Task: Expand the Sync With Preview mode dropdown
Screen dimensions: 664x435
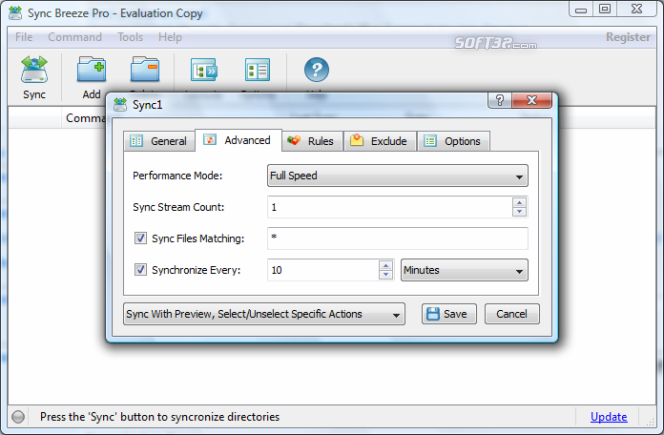Action: tap(264, 314)
